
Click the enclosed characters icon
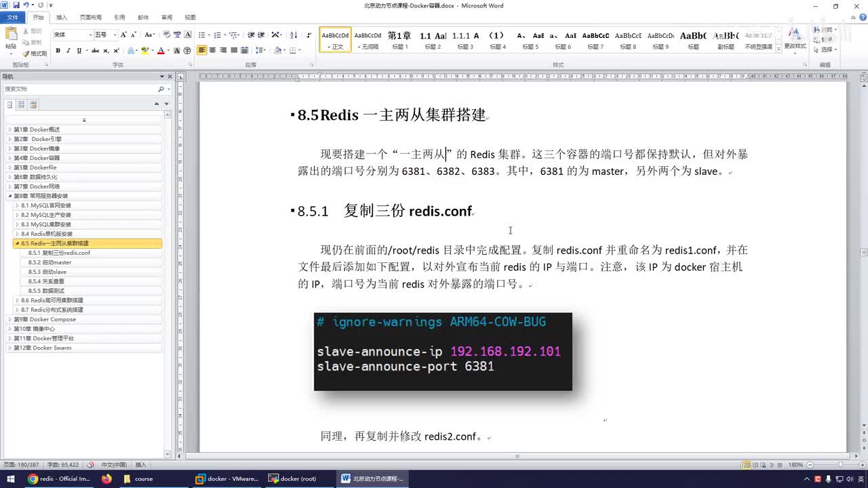click(187, 51)
